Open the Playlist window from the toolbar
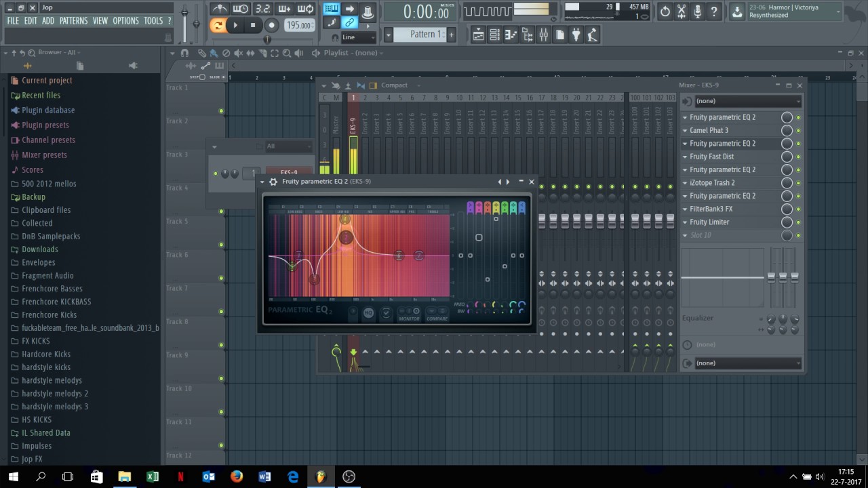 [x=478, y=35]
